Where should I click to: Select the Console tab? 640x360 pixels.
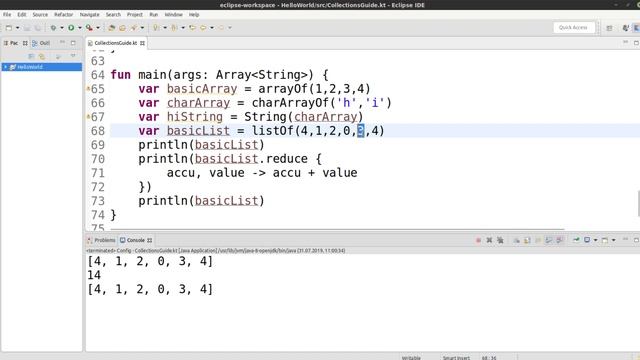[136, 240]
